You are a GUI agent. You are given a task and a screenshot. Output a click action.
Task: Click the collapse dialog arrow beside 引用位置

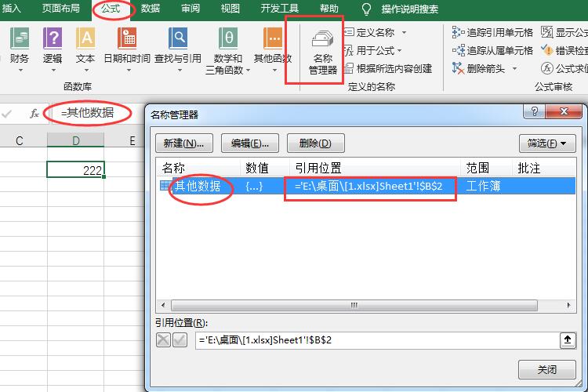pyautogui.click(x=567, y=339)
